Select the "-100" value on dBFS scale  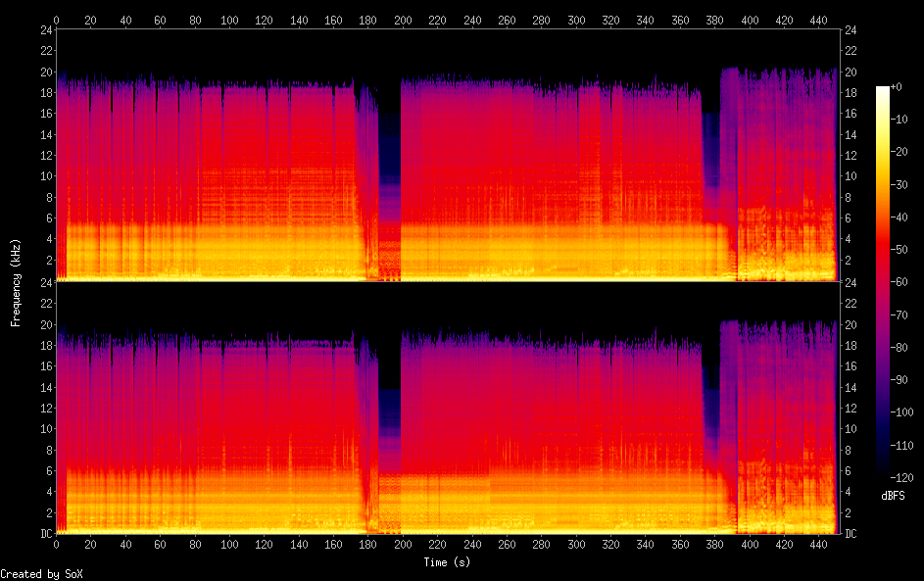coord(902,412)
